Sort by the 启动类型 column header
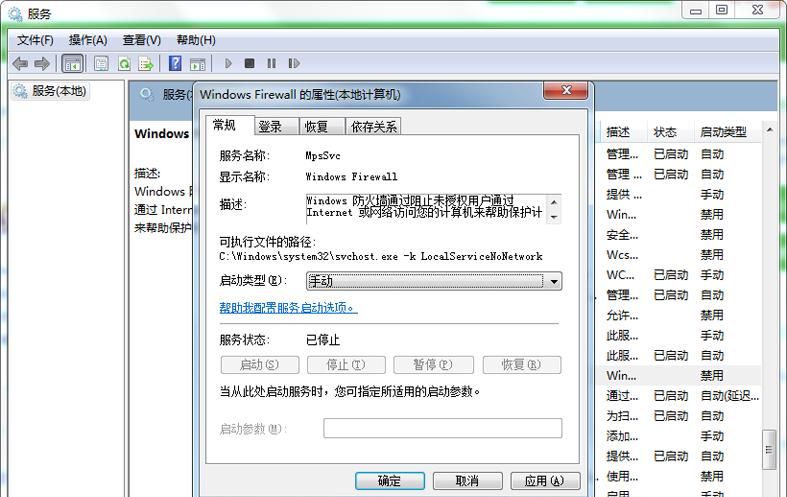The width and height of the screenshot is (787, 497). point(727,132)
